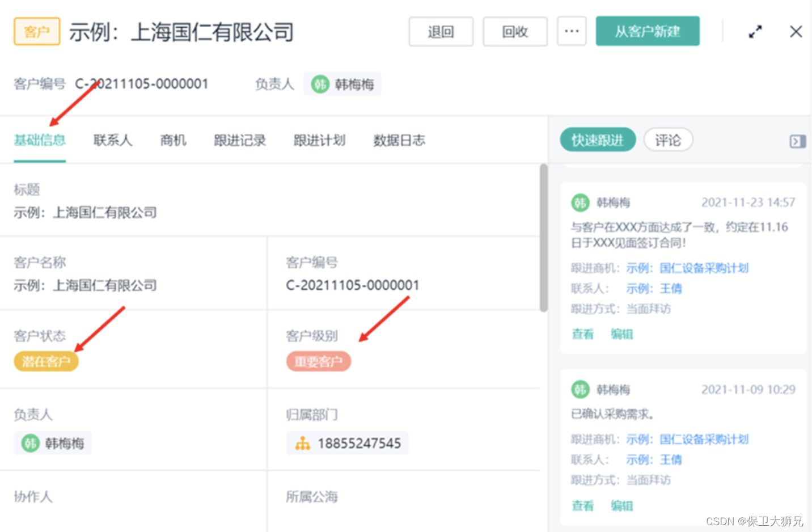The width and height of the screenshot is (812, 532).
Task: Click 韩梅梅 avatar in the 10:29 record
Action: pyautogui.click(x=580, y=390)
